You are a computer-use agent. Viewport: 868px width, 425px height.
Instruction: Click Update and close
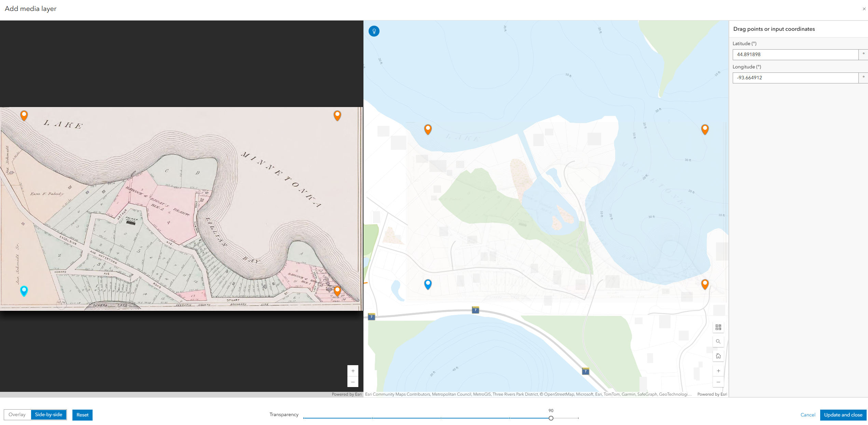point(843,415)
